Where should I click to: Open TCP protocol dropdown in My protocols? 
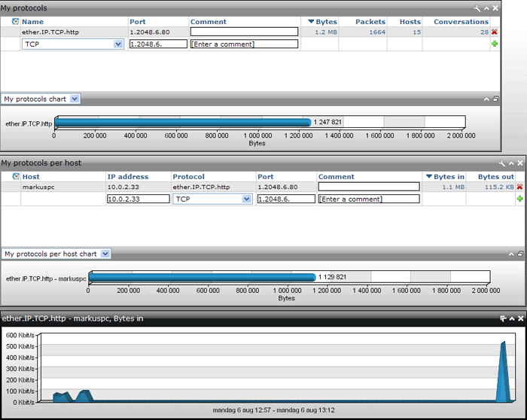pos(118,44)
